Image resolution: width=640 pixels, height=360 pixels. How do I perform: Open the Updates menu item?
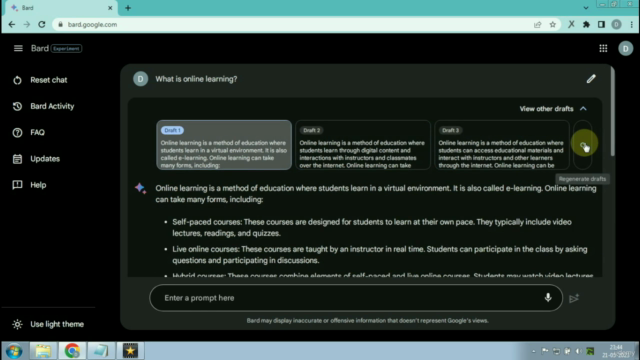(45, 159)
